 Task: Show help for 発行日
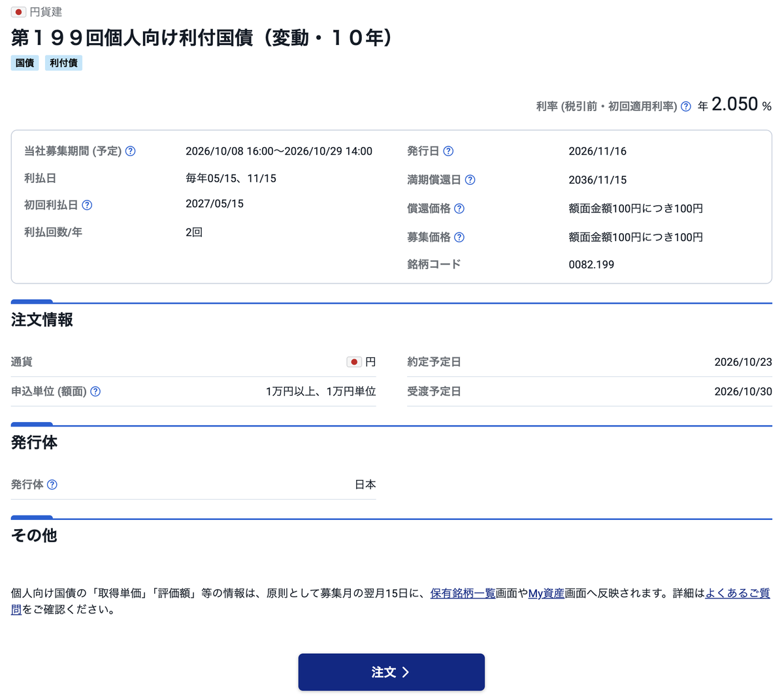[x=448, y=151]
